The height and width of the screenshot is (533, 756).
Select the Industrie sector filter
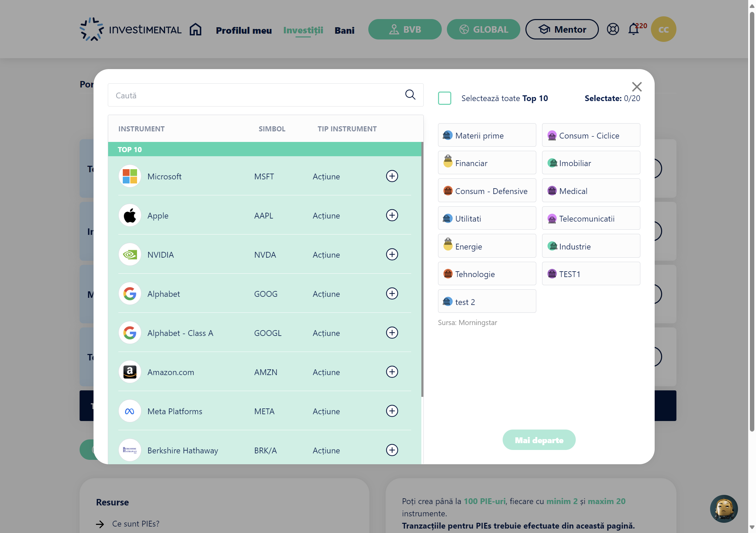pos(591,246)
